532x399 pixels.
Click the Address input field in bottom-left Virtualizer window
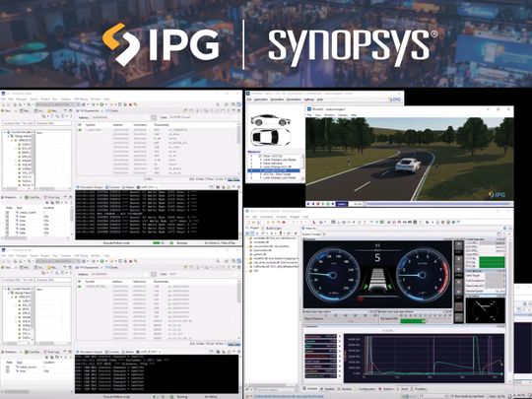120,274
